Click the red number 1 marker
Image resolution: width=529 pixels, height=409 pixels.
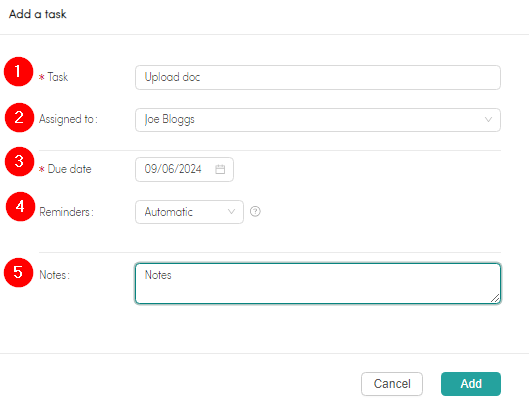click(x=19, y=72)
